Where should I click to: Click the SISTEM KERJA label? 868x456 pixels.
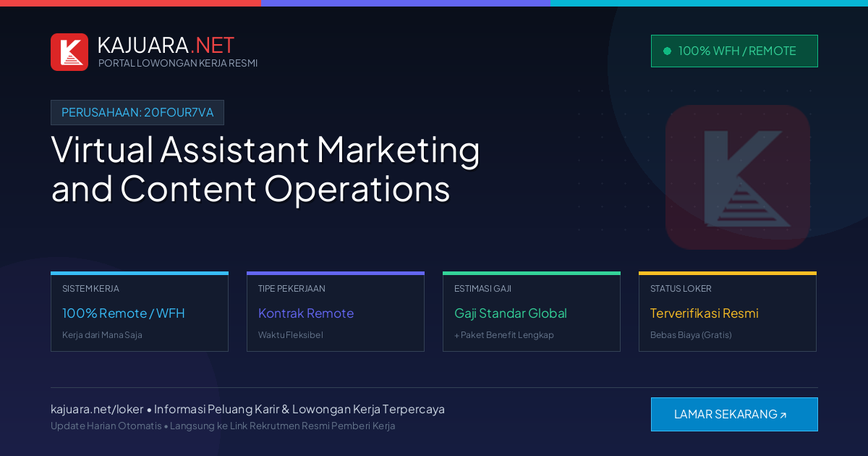tap(90, 288)
